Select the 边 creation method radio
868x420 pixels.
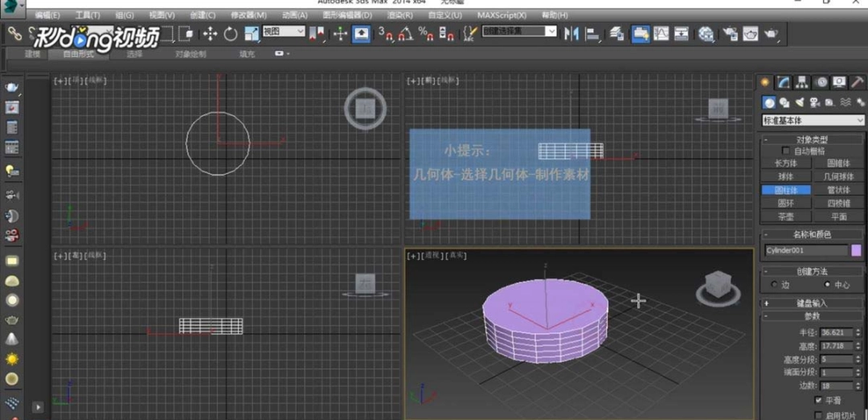coord(774,284)
